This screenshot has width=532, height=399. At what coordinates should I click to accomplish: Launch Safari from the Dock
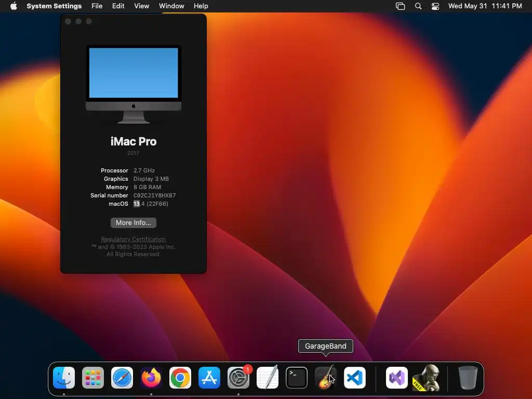click(x=122, y=378)
